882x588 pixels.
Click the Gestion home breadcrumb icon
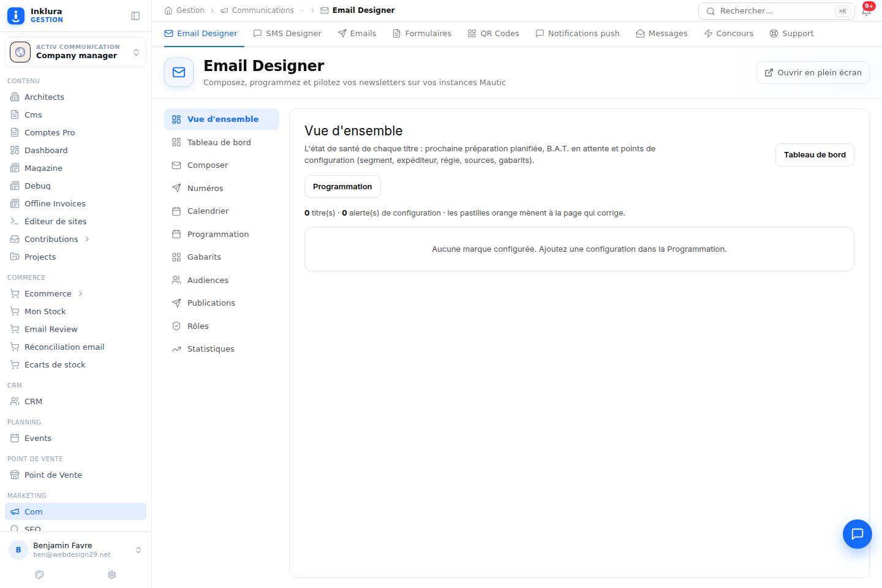168,10
